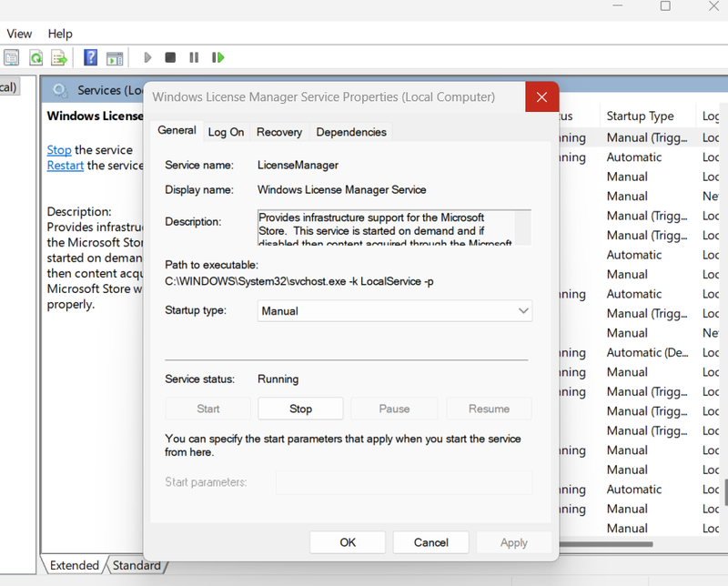Click the Apply button
The height and width of the screenshot is (586, 728).
[x=513, y=542]
